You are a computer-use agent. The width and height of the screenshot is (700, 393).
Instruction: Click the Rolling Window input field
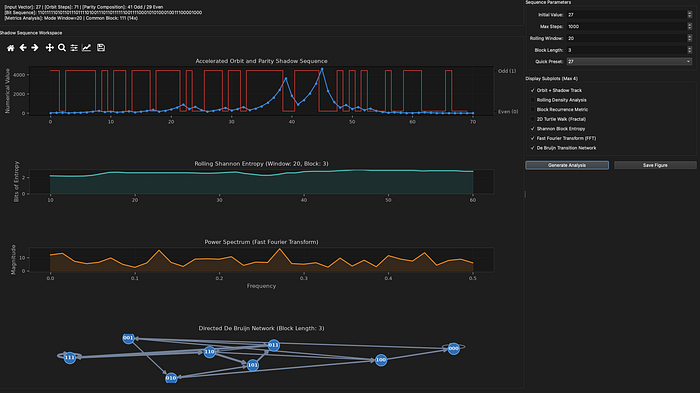[x=627, y=38]
